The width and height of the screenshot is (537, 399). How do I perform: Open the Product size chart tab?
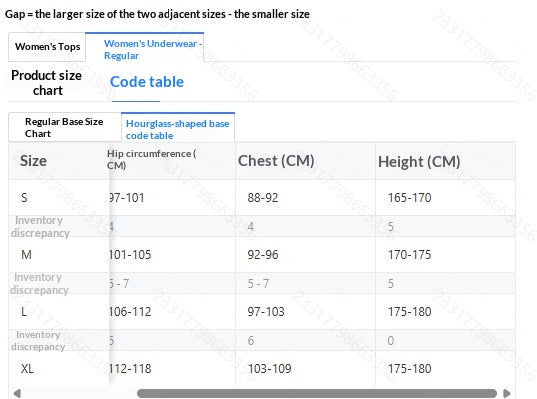click(x=47, y=83)
